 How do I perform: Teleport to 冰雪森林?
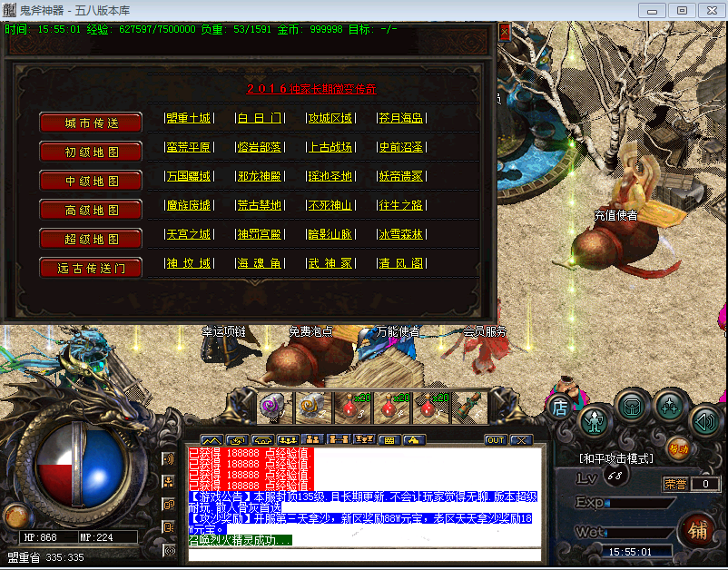[x=401, y=234]
